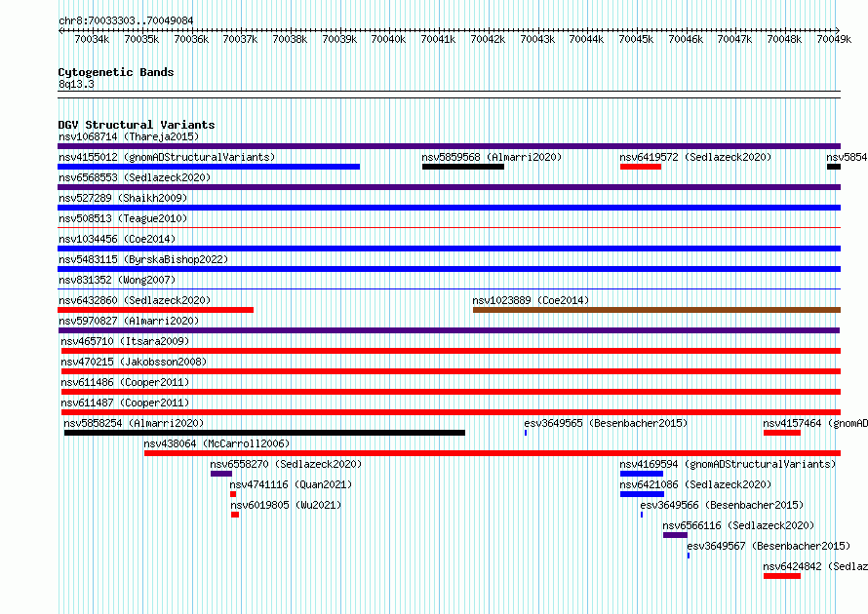Image resolution: width=868 pixels, height=614 pixels.
Task: Select the purple bar under nsv6566116
Action: coord(675,535)
